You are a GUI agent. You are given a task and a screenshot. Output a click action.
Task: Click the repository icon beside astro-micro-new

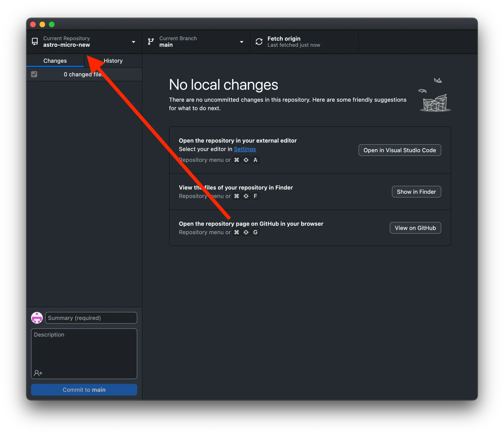click(35, 42)
